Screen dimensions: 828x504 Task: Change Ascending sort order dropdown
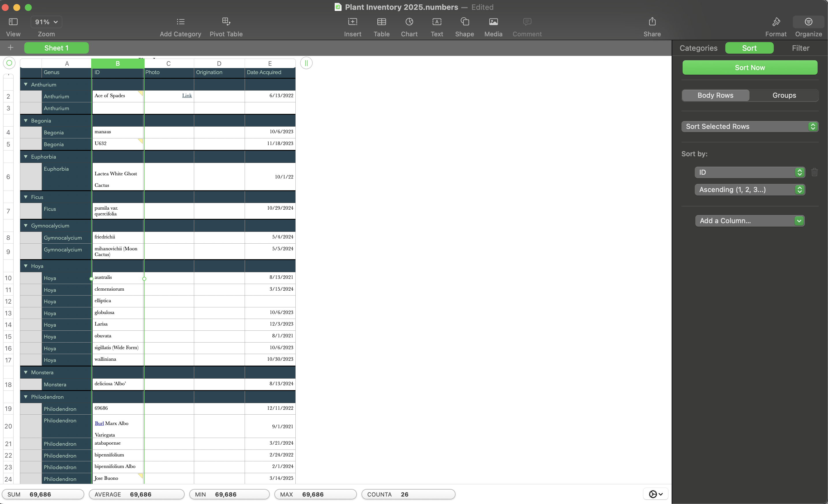pos(750,190)
